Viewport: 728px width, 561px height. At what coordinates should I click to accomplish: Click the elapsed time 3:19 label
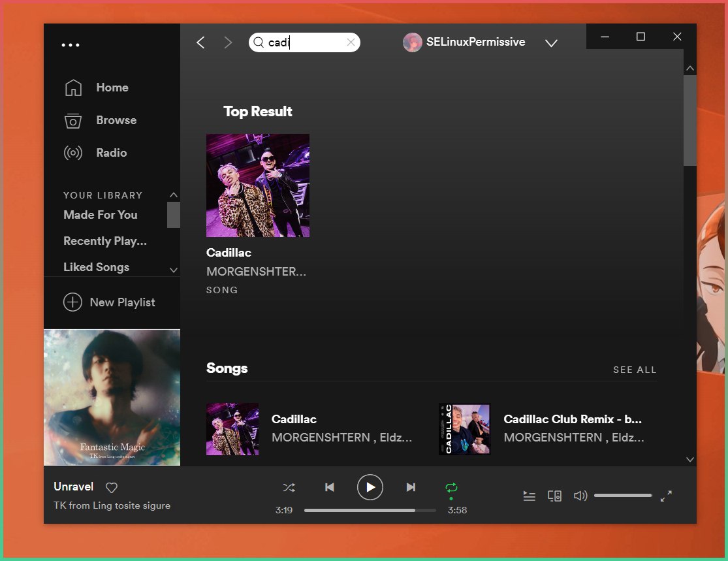pyautogui.click(x=283, y=510)
